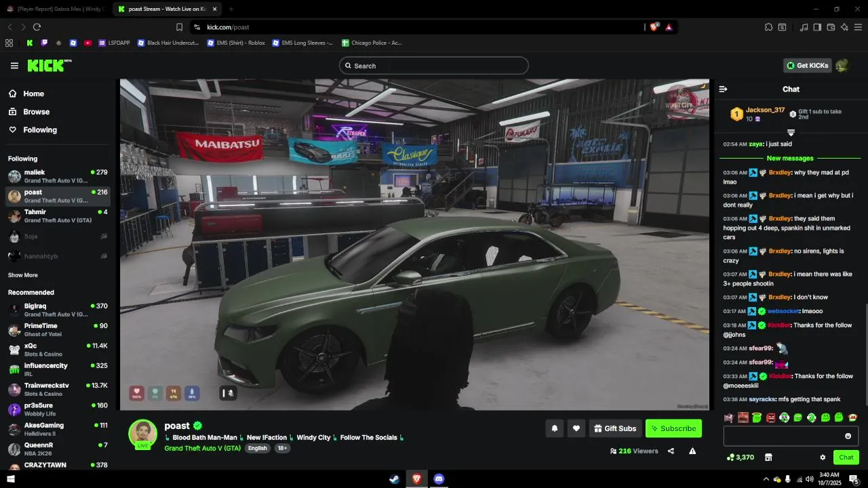Click the angry red emote in chat
The image size is (868, 488).
pyautogui.click(x=770, y=418)
